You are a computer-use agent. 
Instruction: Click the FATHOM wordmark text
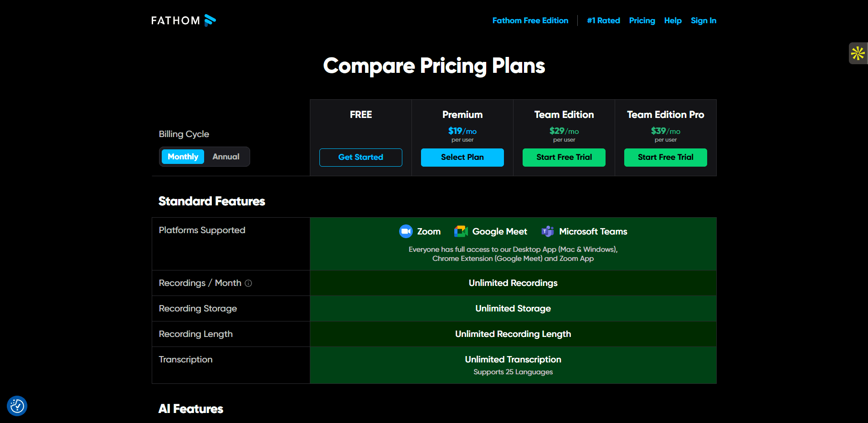[x=175, y=20]
